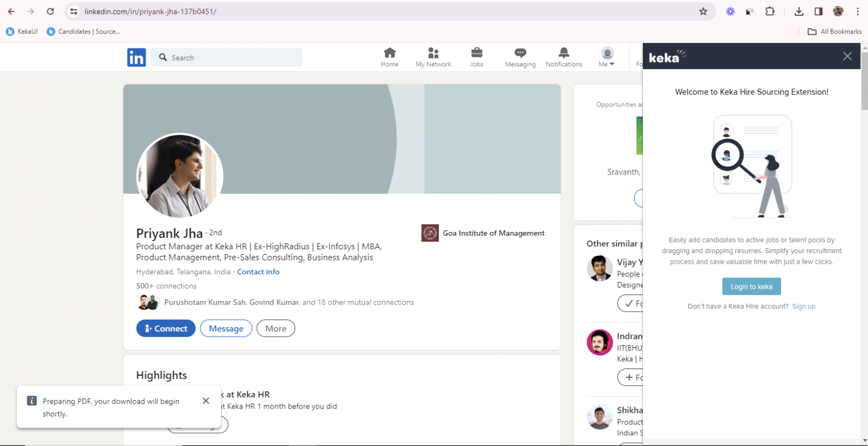Go to My Network icon
The image size is (868, 446).
[433, 57]
